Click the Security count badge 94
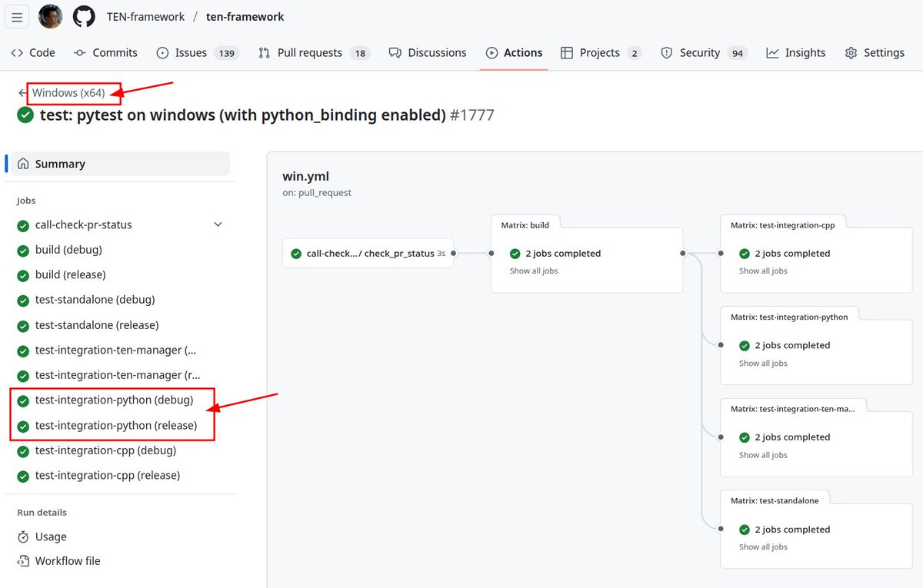The width and height of the screenshot is (923, 588). click(737, 53)
